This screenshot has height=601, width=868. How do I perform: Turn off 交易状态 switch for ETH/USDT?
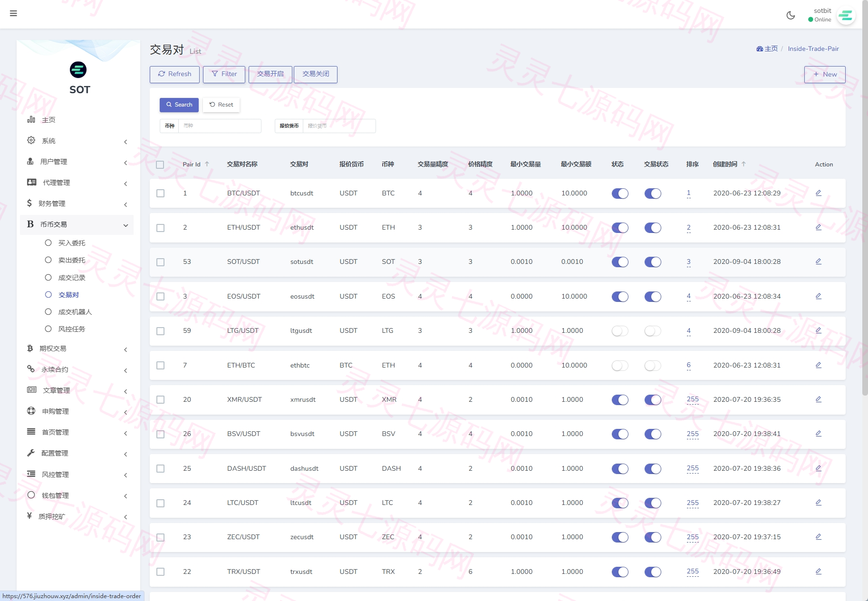click(x=653, y=228)
